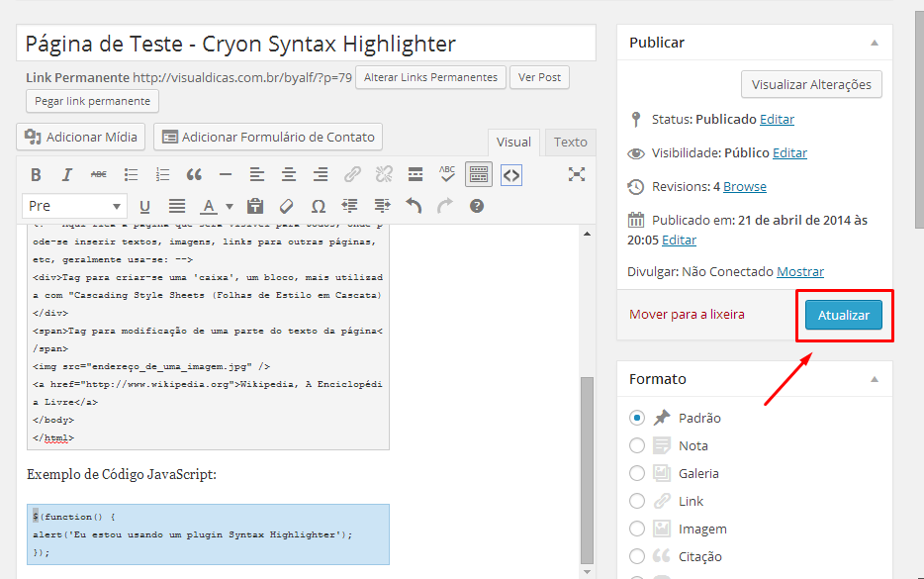Image resolution: width=924 pixels, height=579 pixels.
Task: Click Mostrar next to Divulgar
Action: tap(800, 272)
